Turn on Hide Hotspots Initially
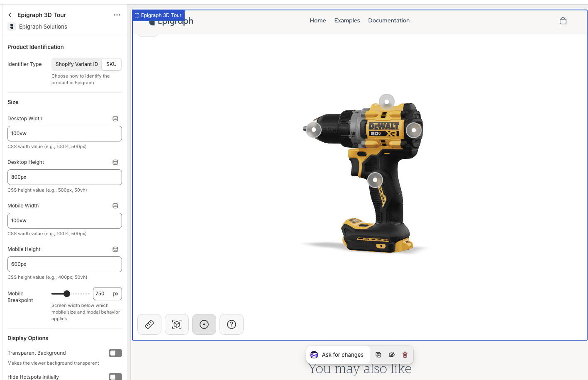This screenshot has height=380, width=588. [x=115, y=377]
